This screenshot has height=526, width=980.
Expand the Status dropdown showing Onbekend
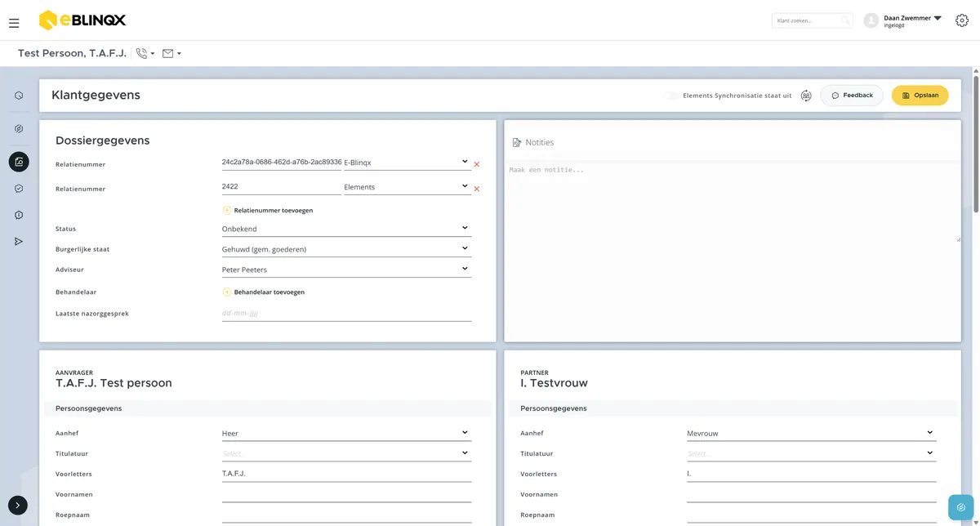(x=346, y=229)
